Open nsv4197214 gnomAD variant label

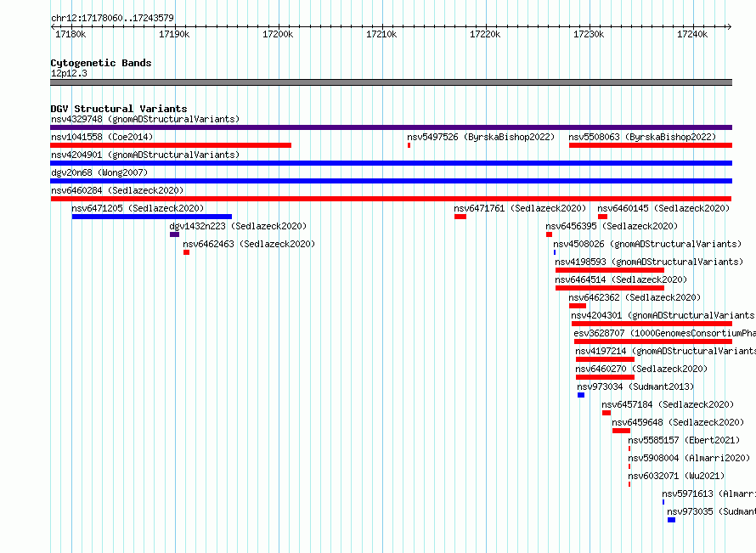click(665, 351)
